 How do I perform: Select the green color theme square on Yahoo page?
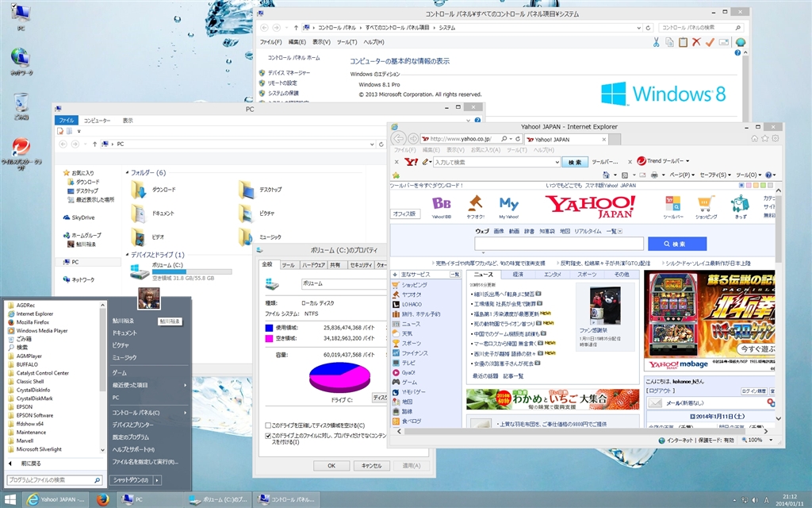tap(764, 186)
